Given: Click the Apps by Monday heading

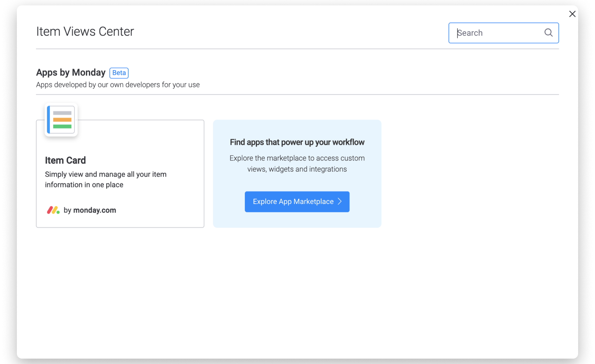Looking at the screenshot, I should (x=71, y=72).
